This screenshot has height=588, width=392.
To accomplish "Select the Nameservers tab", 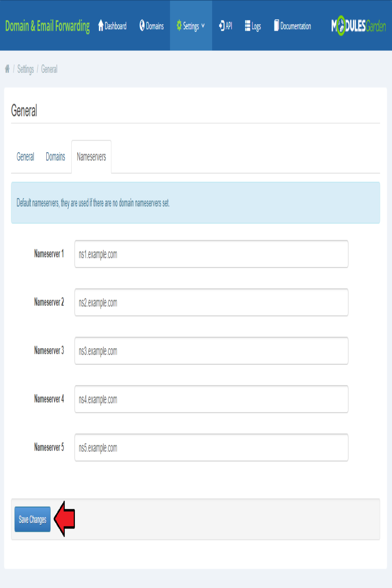I will coord(91,157).
